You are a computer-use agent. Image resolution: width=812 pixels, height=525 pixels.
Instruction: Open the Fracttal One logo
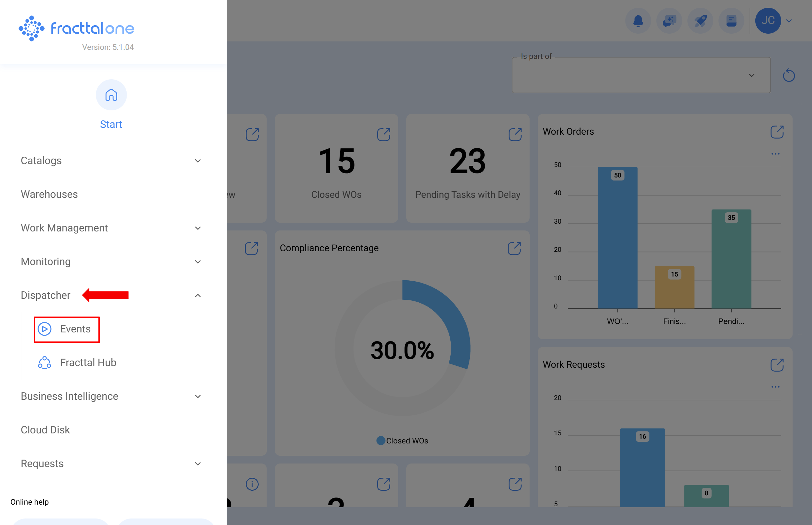(76, 28)
